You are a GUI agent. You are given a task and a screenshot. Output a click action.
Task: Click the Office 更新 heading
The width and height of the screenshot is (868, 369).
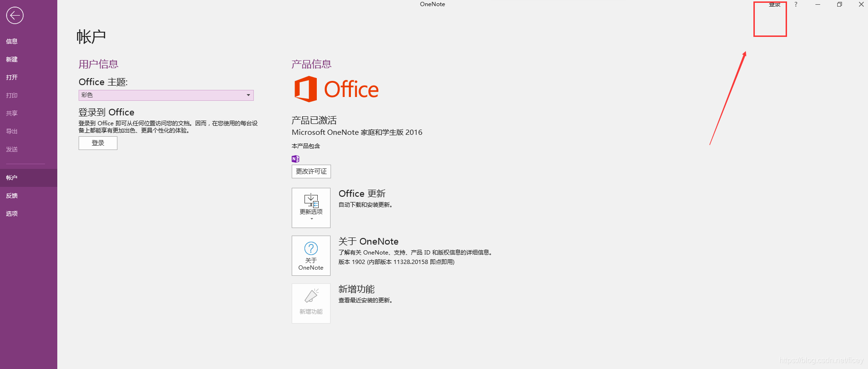coord(362,193)
